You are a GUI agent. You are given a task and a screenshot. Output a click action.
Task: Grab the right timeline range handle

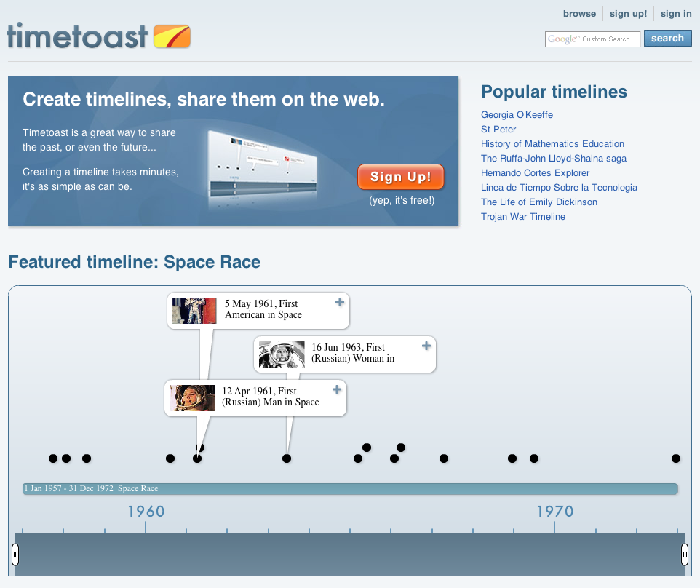[x=685, y=554]
